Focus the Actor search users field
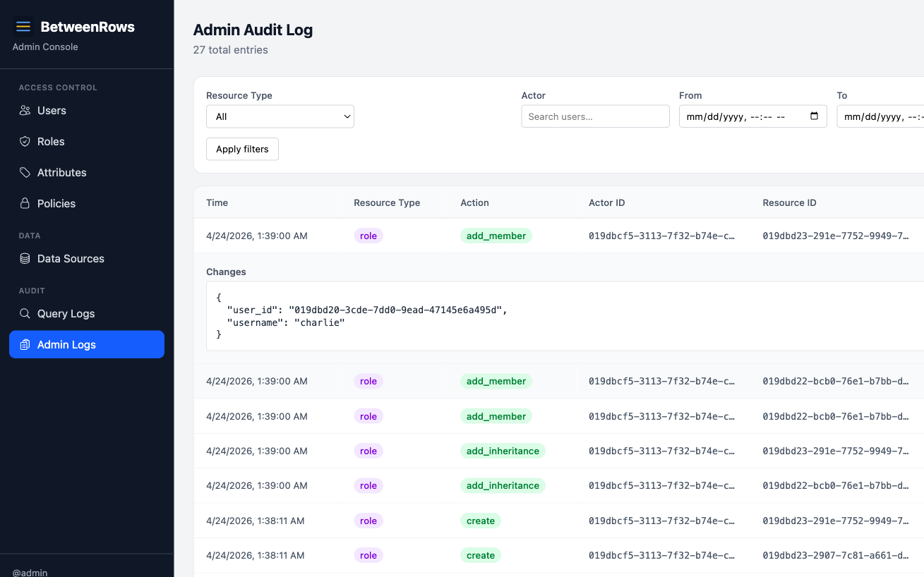Viewport: 924px width, 577px height. click(x=595, y=116)
